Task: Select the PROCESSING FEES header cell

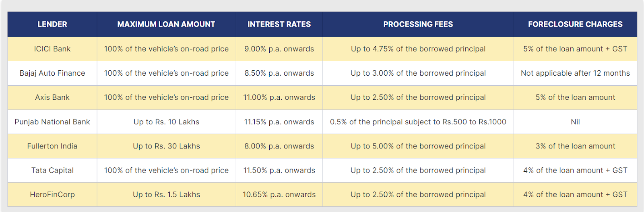Action: [x=418, y=24]
